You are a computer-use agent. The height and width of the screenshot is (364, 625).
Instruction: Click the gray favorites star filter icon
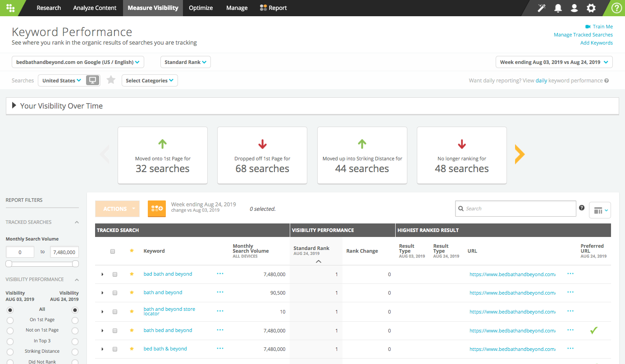[111, 80]
